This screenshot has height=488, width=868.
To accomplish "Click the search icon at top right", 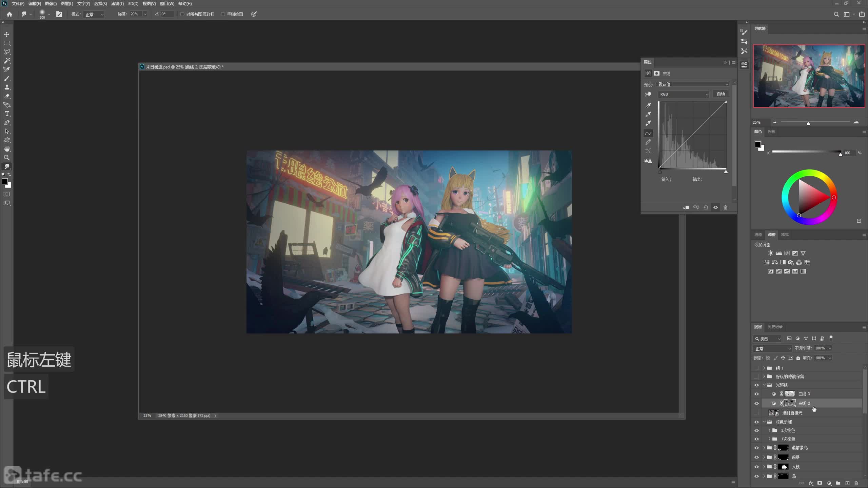I will coord(836,14).
